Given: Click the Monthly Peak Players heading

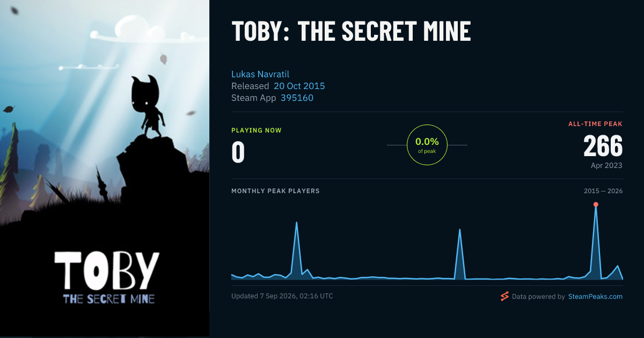Looking at the screenshot, I should click(275, 191).
